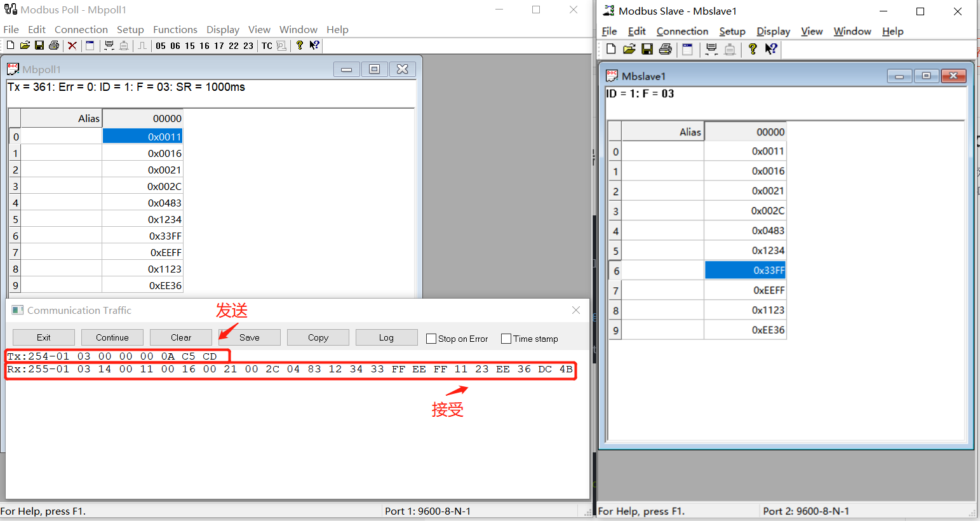The width and height of the screenshot is (980, 521).
Task: Click red X delete icon in Modbus Poll toolbar
Action: click(72, 45)
